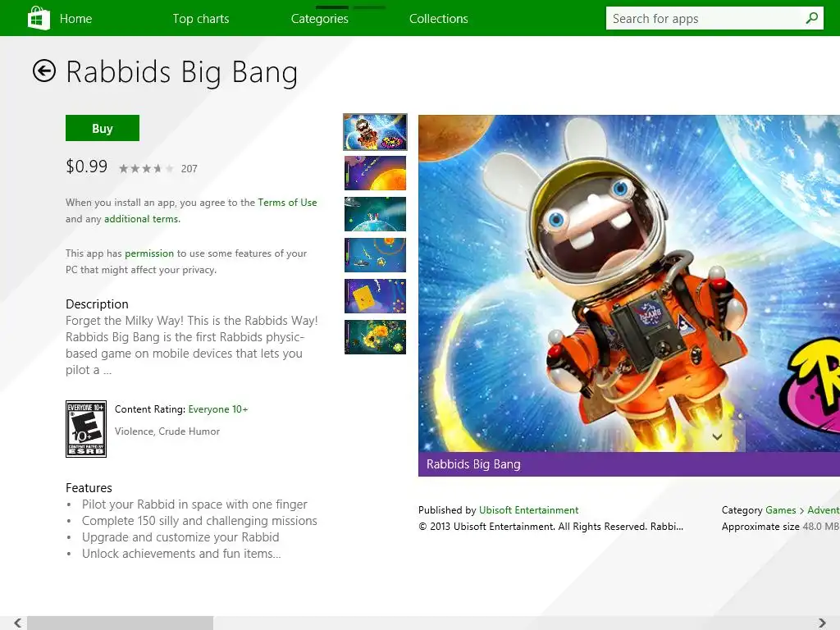Image resolution: width=840 pixels, height=630 pixels.
Task: Open the Terms of Use link
Action: (x=287, y=203)
